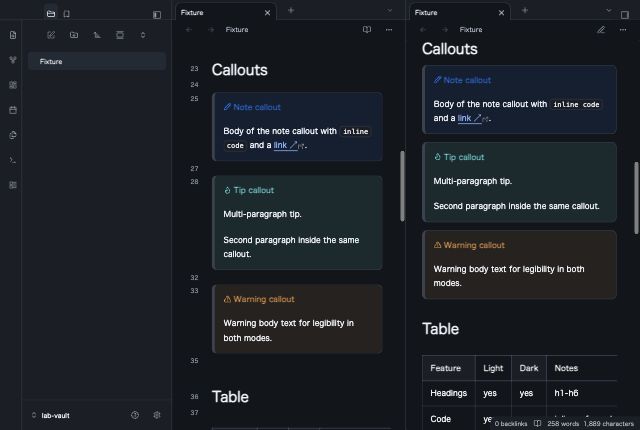This screenshot has height=430, width=640.
Task: Open the Help icon beside lab-vault
Action: point(135,415)
